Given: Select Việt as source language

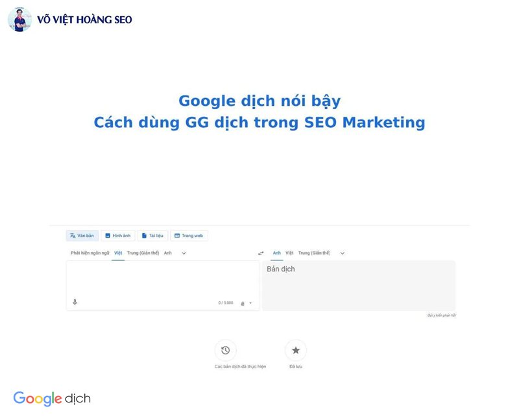Looking at the screenshot, I should point(118,253).
